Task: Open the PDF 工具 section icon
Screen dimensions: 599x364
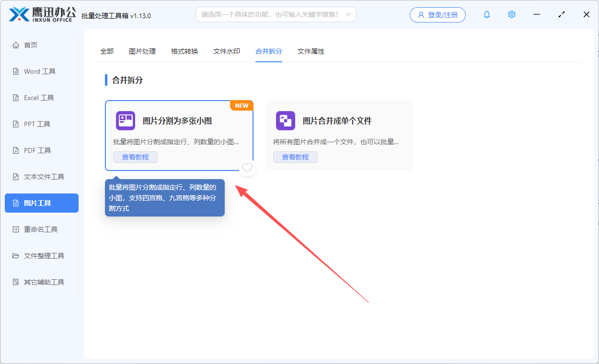Action: click(16, 150)
